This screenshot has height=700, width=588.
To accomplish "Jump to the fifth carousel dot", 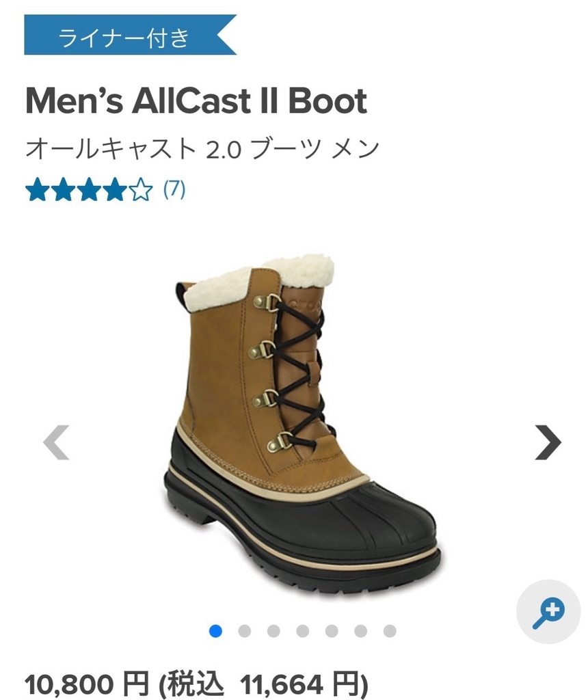I will [332, 631].
